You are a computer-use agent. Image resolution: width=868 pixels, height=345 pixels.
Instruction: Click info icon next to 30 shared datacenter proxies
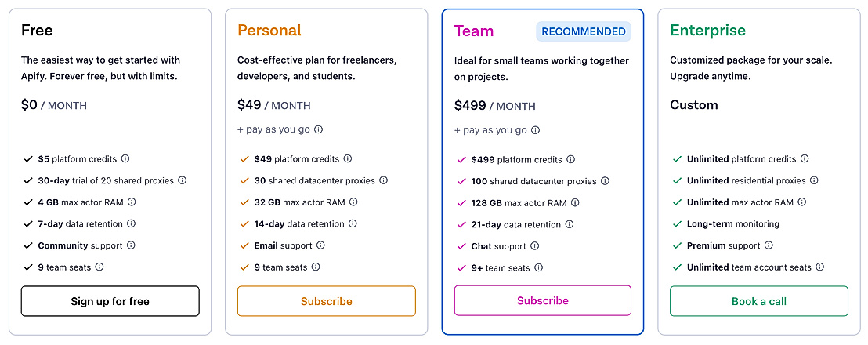tap(384, 180)
